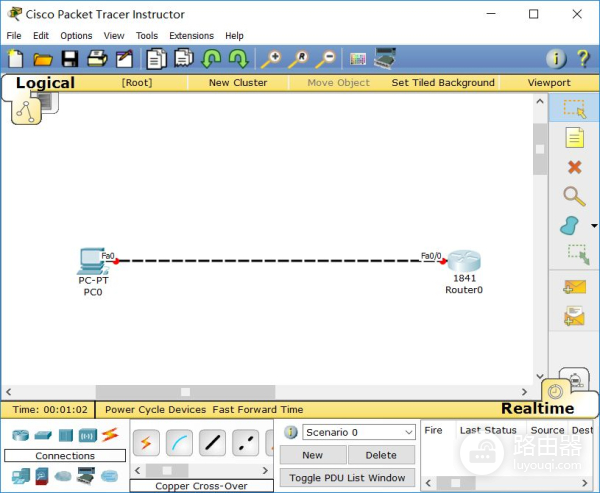
Task: Redo with the right green arrow
Action: [x=238, y=59]
